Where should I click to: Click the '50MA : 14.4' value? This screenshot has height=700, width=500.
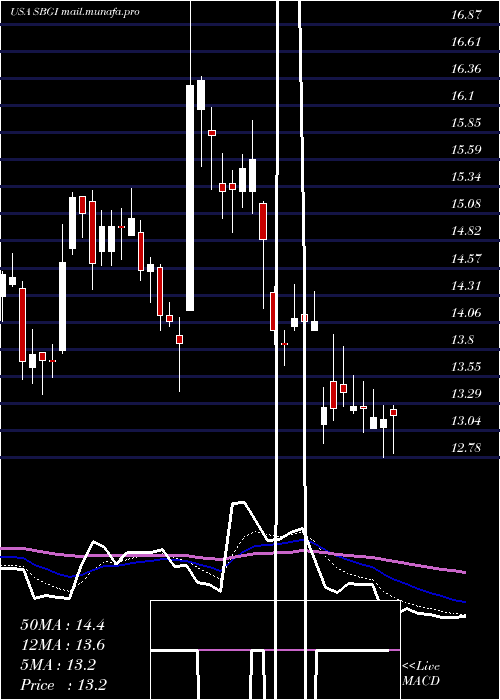pyautogui.click(x=62, y=625)
